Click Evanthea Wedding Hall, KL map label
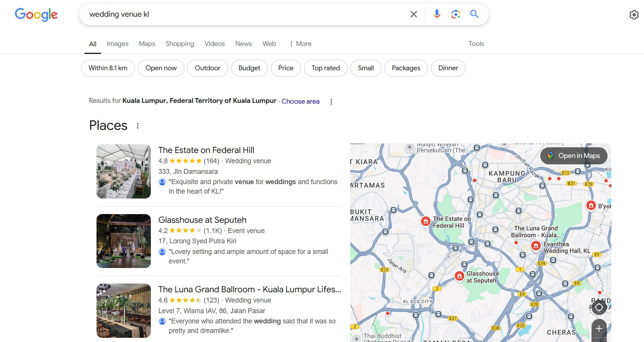 click(x=567, y=247)
